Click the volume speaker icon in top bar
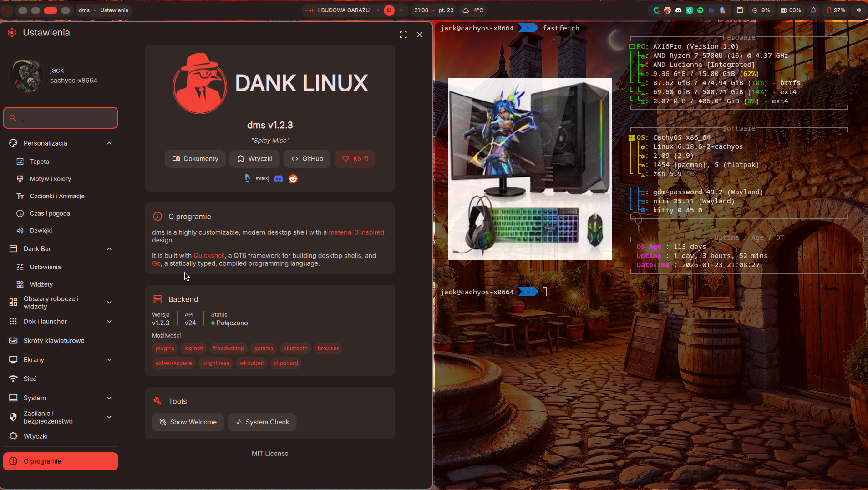The width and height of the screenshot is (868, 490). pos(858,10)
